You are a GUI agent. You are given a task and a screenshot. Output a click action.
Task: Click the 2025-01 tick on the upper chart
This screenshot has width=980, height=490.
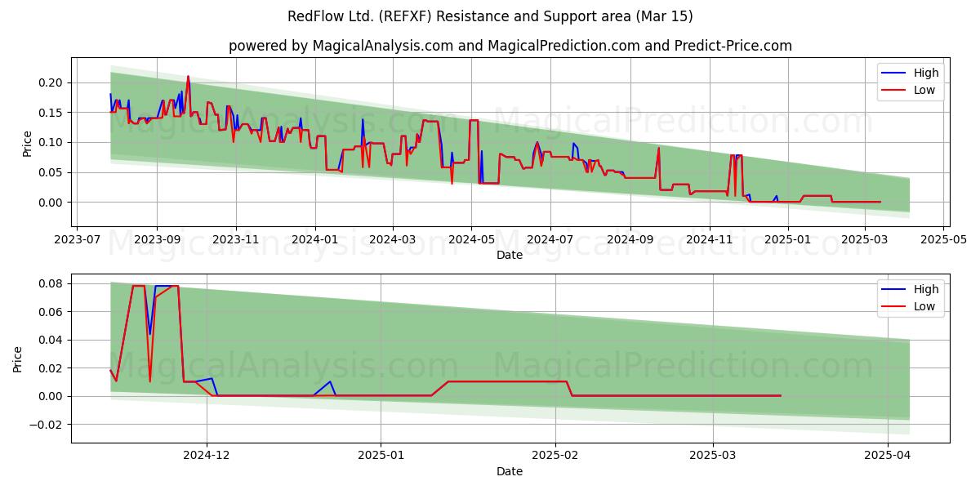[x=788, y=241]
